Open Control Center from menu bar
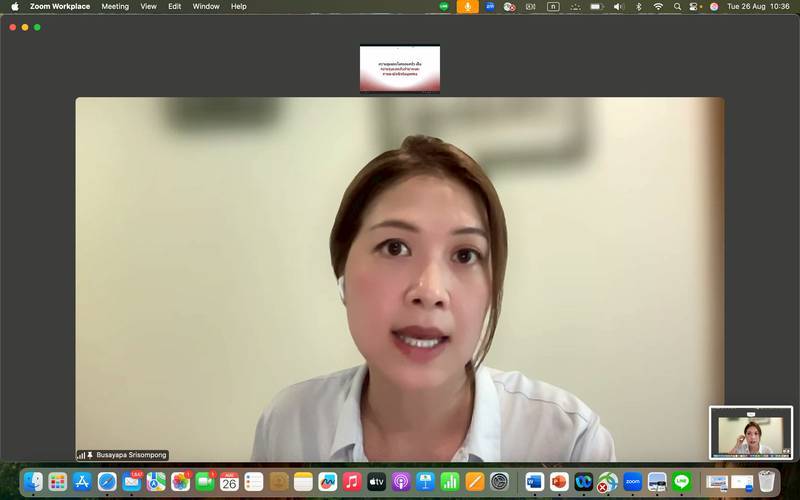 [695, 6]
